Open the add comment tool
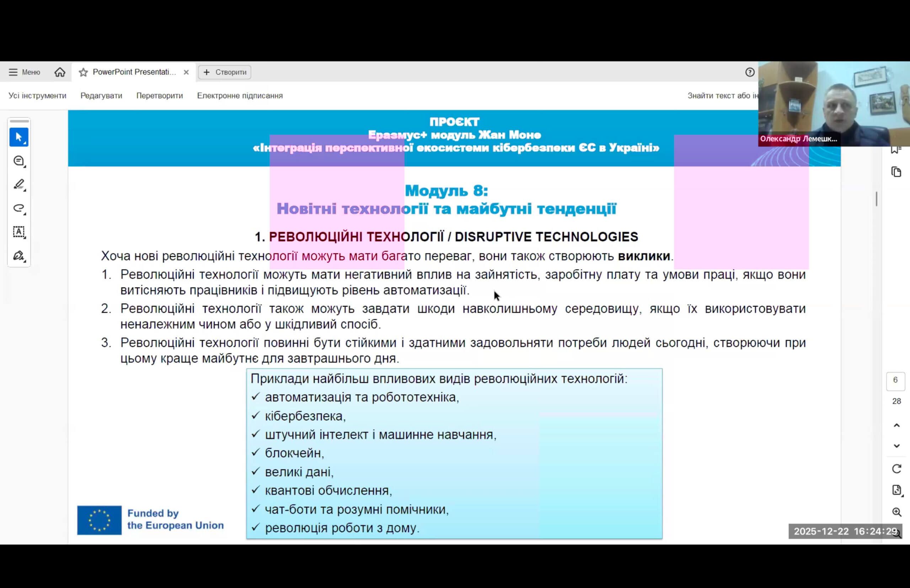Image resolution: width=910 pixels, height=588 pixels. click(19, 161)
